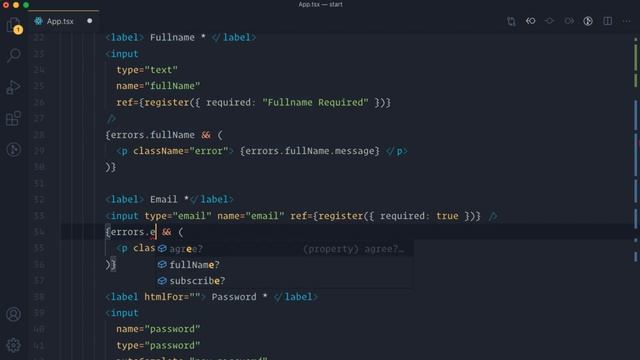Open the editor More Actions ellipsis
Viewport: 640px width, 360px height.
627,21
